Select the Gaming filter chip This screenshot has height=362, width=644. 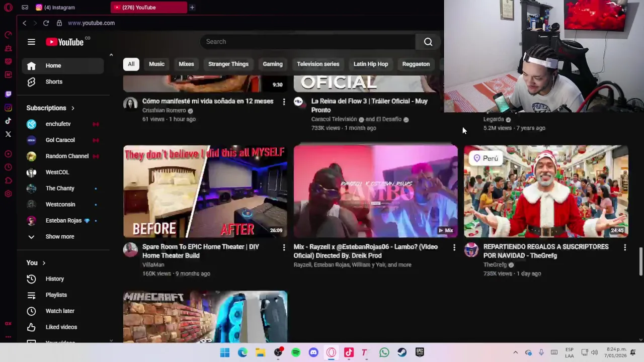[x=273, y=64]
